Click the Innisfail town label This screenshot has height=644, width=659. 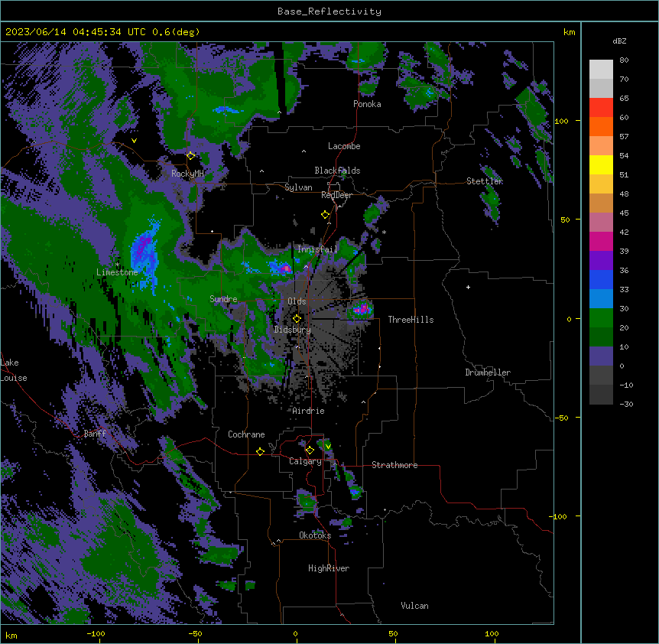click(317, 249)
